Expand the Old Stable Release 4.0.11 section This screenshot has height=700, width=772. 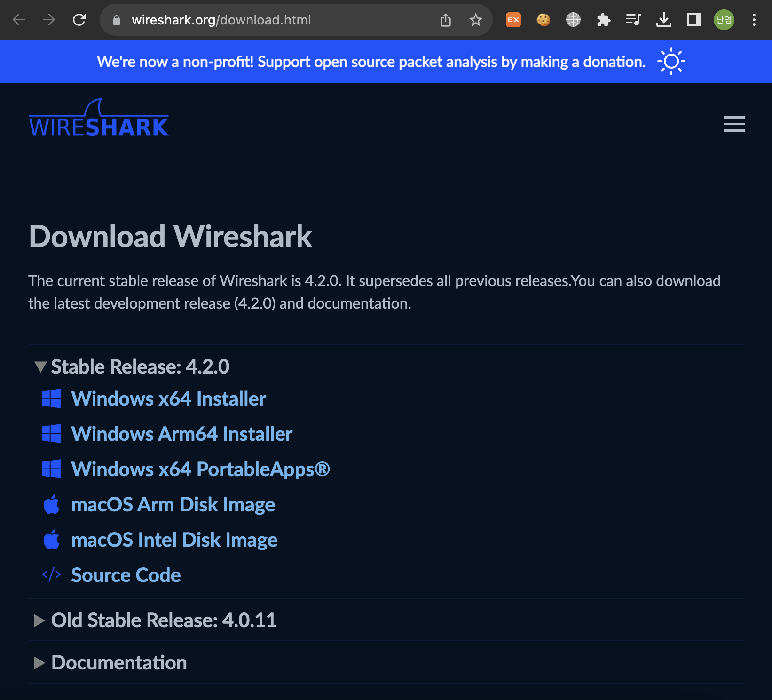coord(155,620)
